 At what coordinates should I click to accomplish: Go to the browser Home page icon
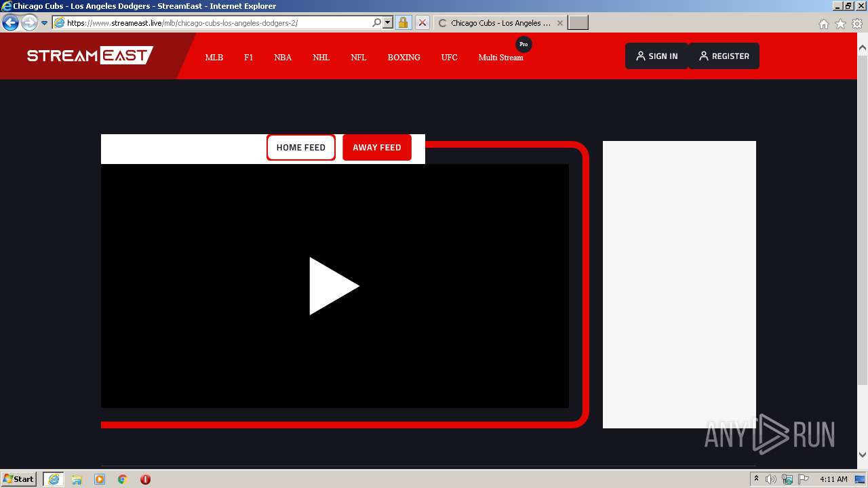pos(824,24)
